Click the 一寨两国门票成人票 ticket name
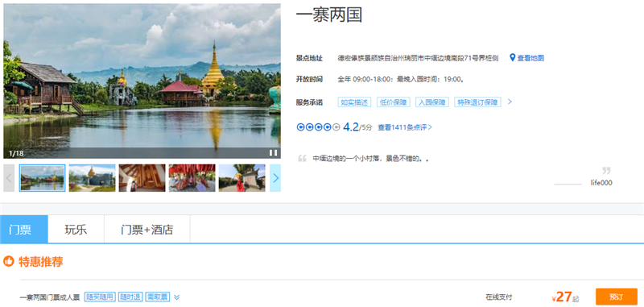The width and height of the screenshot is (644, 307). coord(50,297)
